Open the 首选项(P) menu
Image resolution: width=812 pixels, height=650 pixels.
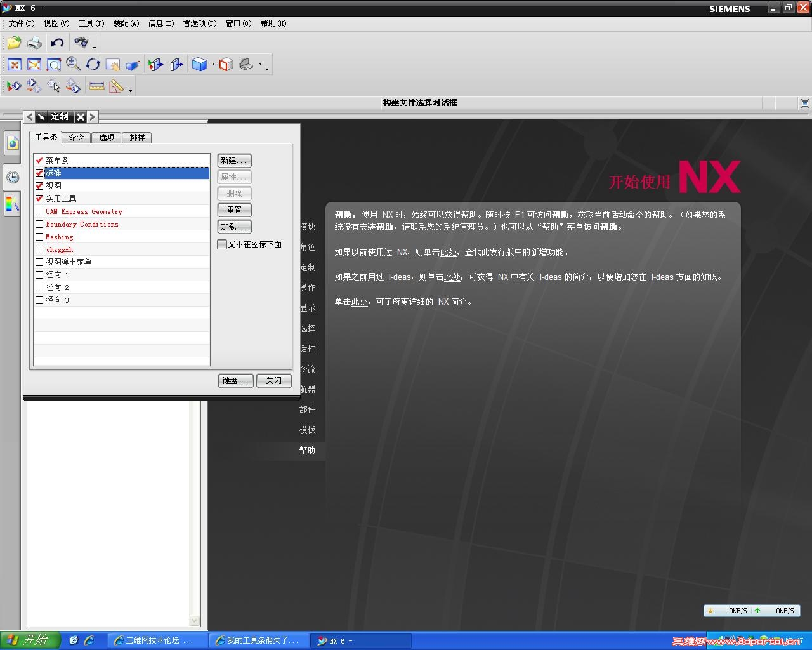point(199,23)
